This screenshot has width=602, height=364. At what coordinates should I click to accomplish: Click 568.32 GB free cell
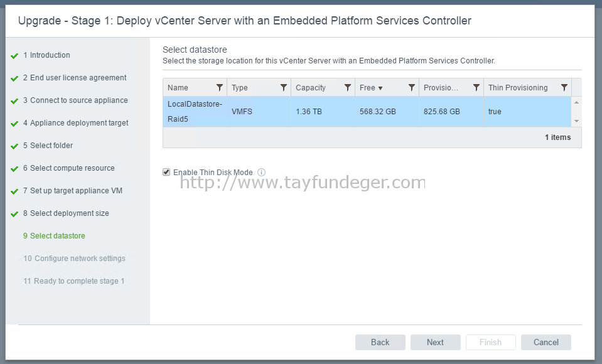(x=387, y=112)
